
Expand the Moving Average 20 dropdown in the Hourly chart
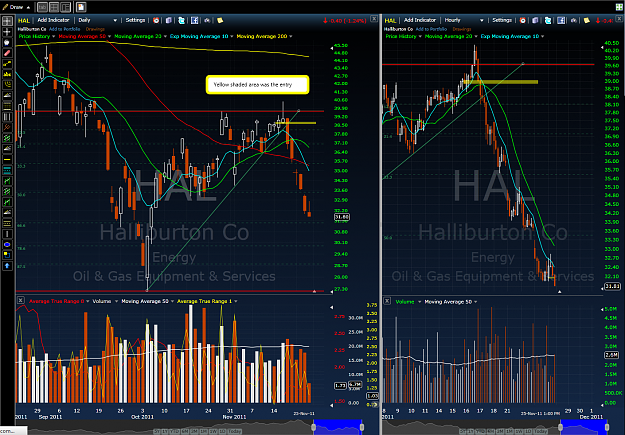coord(476,37)
